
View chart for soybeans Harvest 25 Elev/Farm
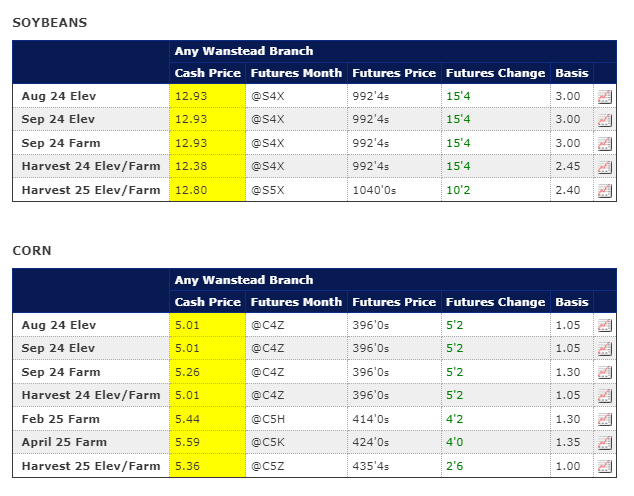tap(604, 190)
